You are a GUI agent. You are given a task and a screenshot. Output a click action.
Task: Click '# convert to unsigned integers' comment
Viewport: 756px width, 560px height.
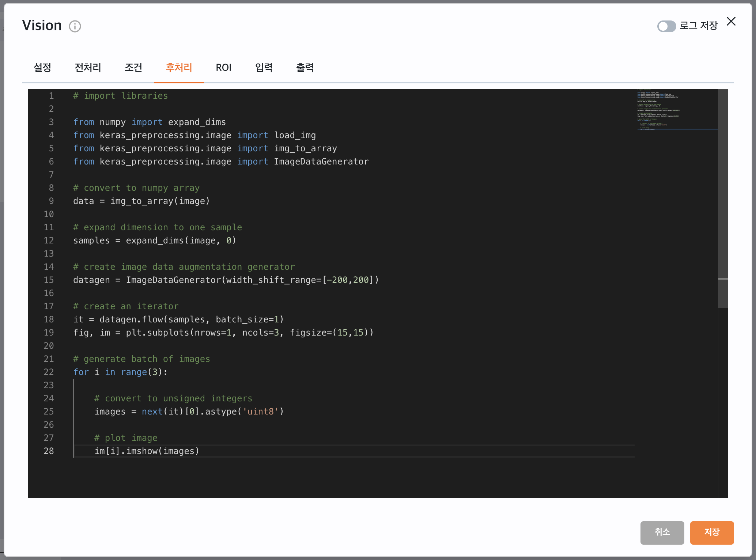tap(173, 398)
